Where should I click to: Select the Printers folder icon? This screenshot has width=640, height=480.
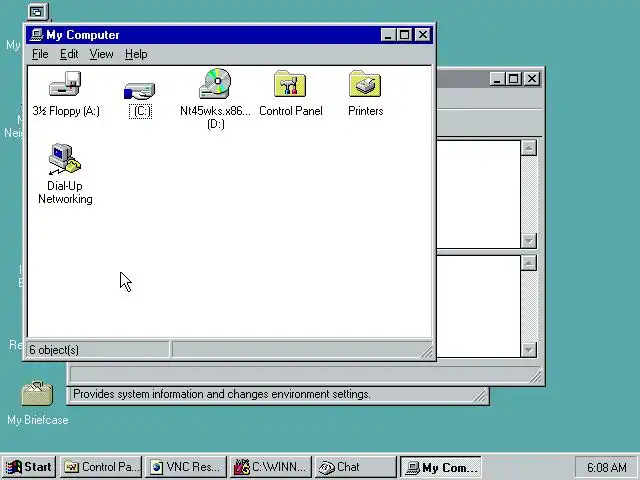(x=365, y=84)
